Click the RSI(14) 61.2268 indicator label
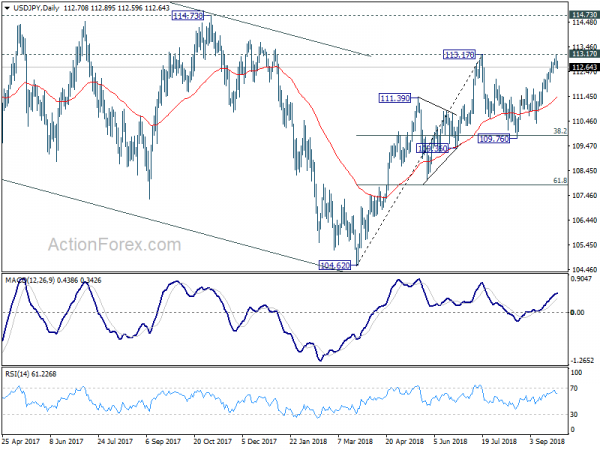 31,374
